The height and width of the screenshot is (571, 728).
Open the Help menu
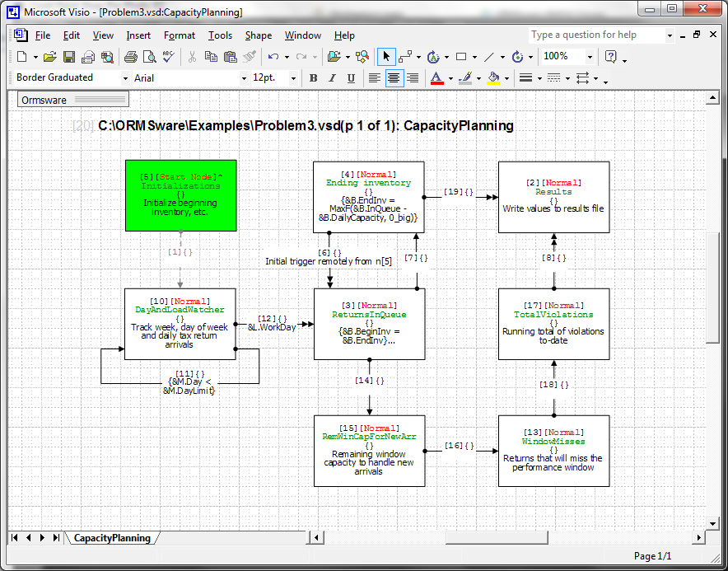click(x=344, y=35)
